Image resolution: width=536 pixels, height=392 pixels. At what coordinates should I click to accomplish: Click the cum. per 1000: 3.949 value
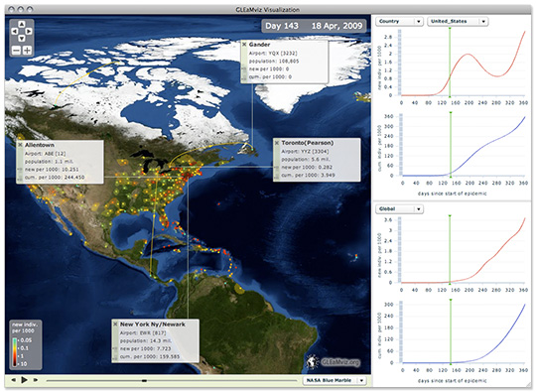(308, 175)
